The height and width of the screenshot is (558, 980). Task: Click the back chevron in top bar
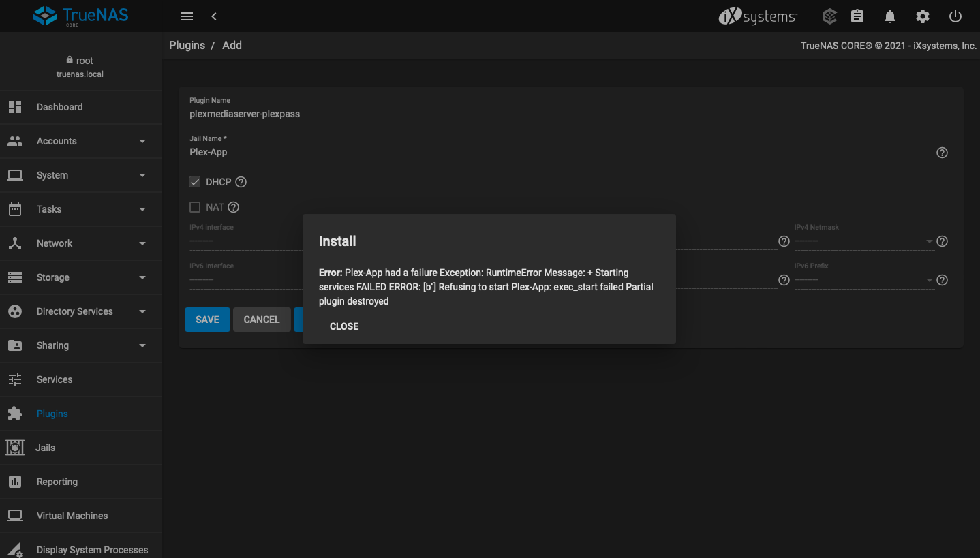214,16
